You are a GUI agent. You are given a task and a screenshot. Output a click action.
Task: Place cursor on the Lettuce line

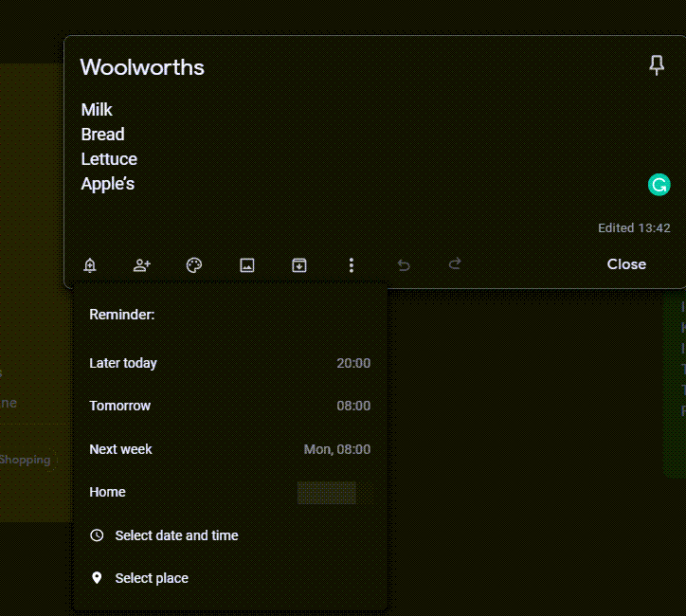click(x=109, y=159)
